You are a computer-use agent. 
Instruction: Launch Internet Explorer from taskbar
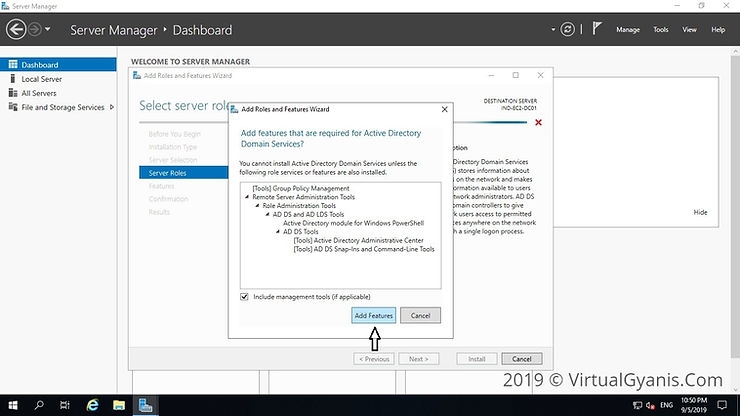92,405
